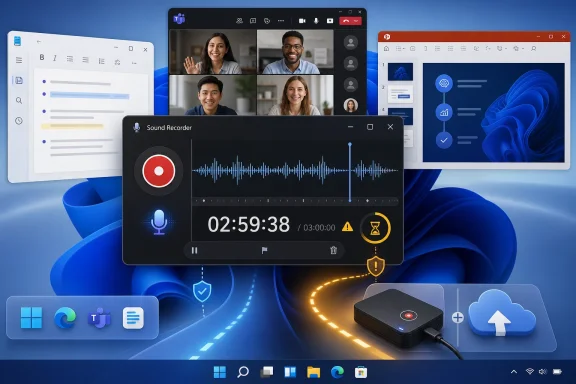Click the back arrow in notes window
Image resolution: width=576 pixels, height=384 pixels.
tap(39, 42)
